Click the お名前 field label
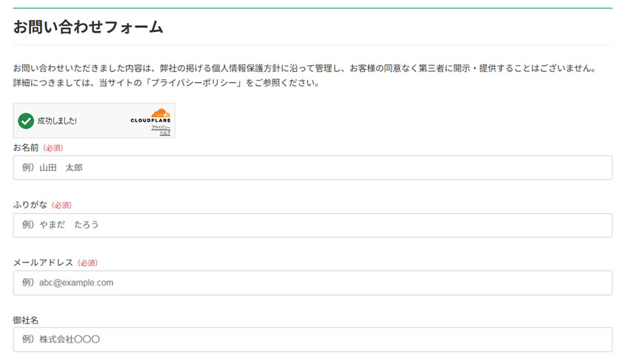This screenshot has height=364, width=637. click(26, 148)
